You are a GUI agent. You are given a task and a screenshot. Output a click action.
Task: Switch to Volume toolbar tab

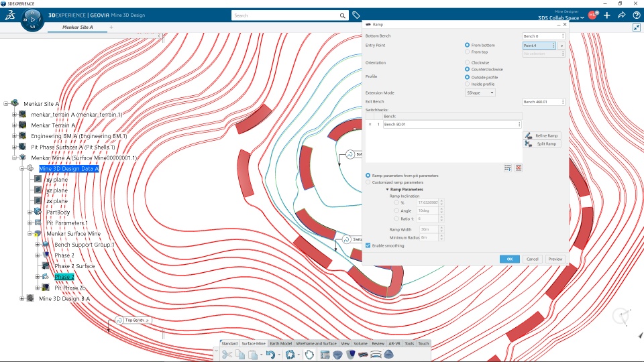click(x=361, y=343)
